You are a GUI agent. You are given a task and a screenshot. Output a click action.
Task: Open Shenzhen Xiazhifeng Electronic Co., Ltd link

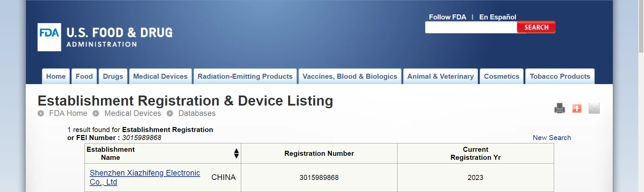coord(145,173)
